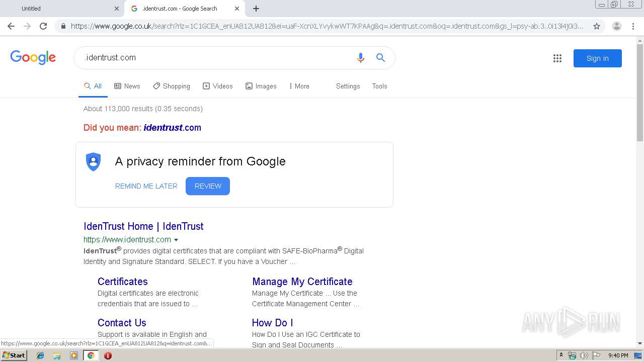Click the network tray icon
The width and height of the screenshot is (644, 362).
click(x=572, y=355)
